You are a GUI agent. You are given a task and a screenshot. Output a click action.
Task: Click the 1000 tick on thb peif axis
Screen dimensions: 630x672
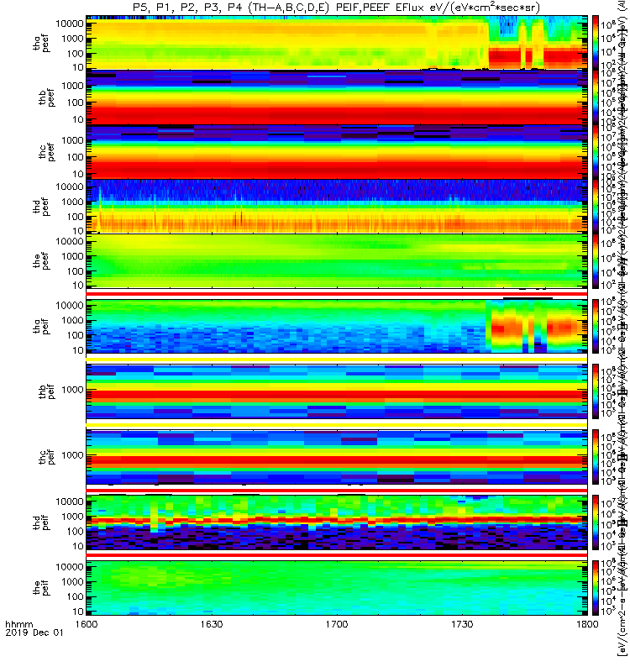[72, 390]
